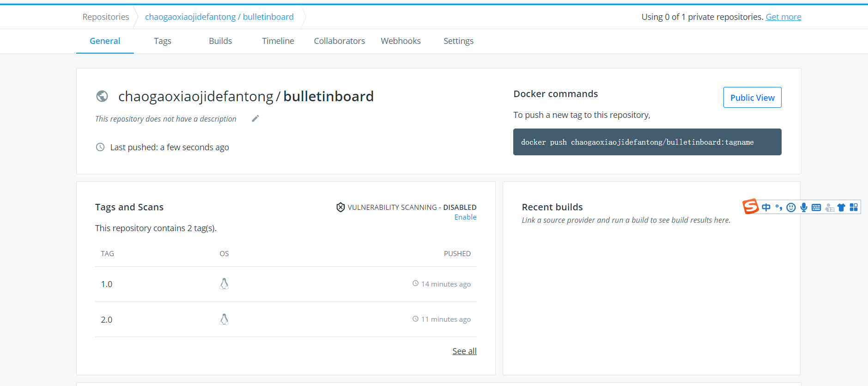Click the Linux penguin icon for tag 2.0
This screenshot has height=386, width=868.
click(224, 319)
